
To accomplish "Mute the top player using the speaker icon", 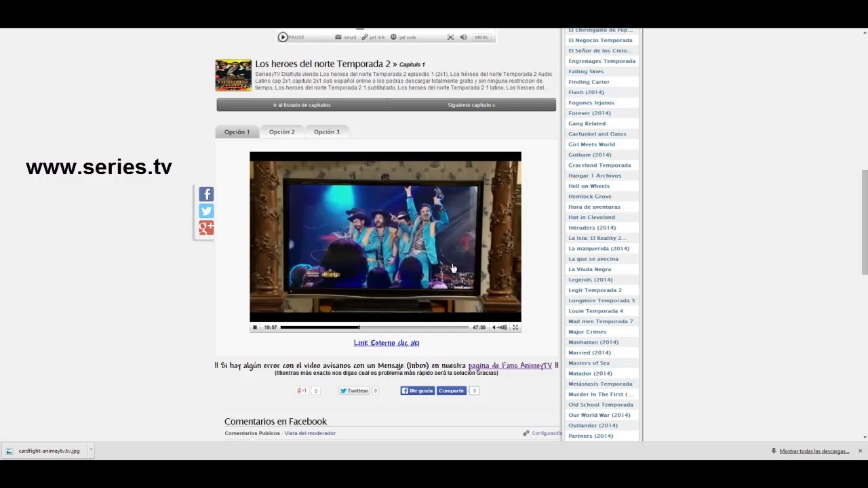I will [x=463, y=37].
